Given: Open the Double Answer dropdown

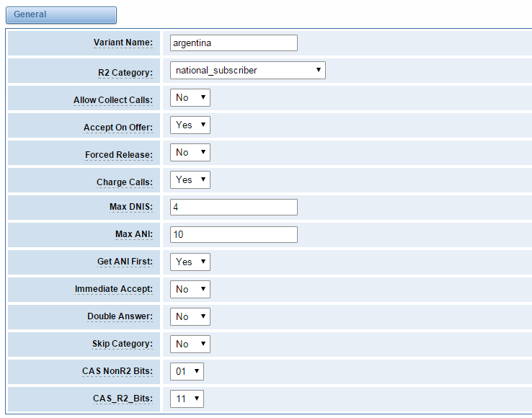Looking at the screenshot, I should 190,316.
